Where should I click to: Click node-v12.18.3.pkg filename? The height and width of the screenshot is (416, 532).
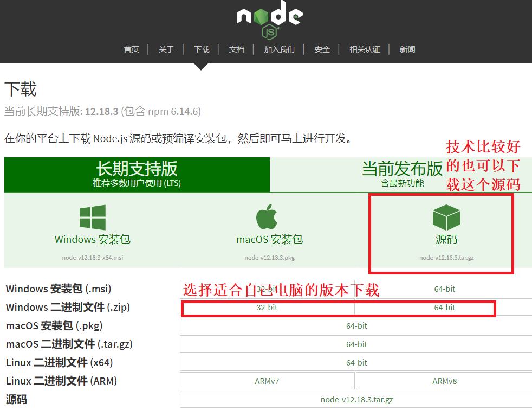pyautogui.click(x=270, y=258)
